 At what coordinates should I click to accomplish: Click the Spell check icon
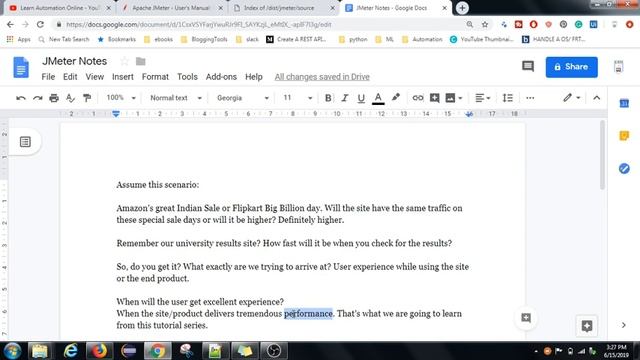[70, 98]
